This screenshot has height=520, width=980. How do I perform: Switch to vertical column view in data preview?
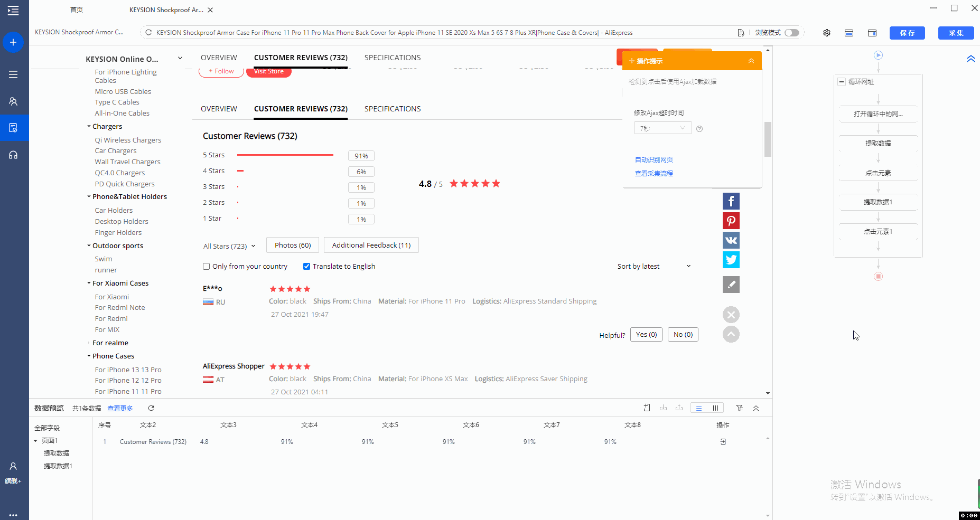tap(715, 408)
